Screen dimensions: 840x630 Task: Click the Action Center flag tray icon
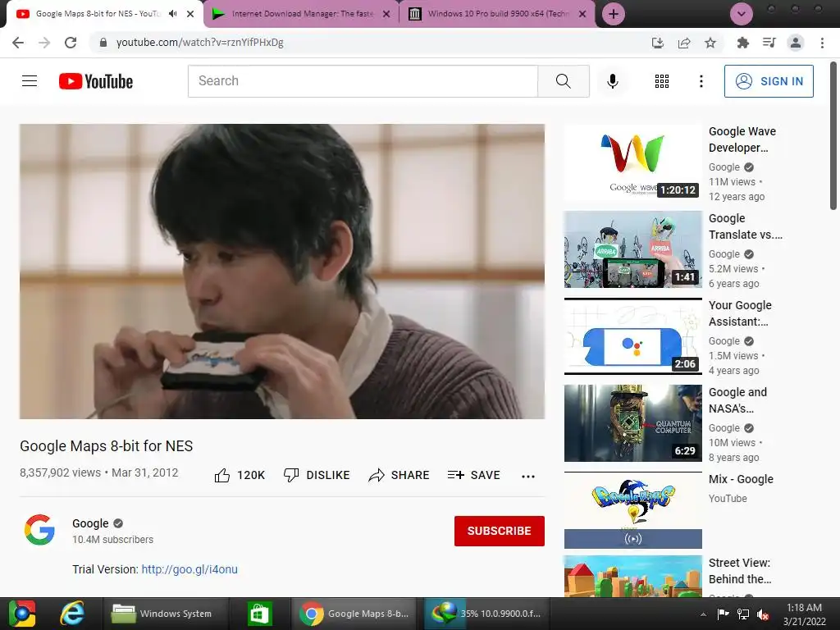(723, 614)
